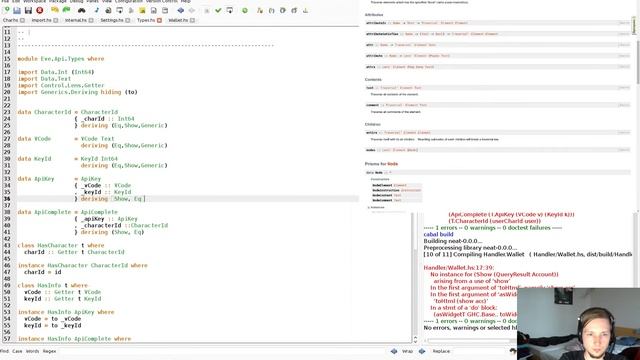This screenshot has height=360, width=640.
Task: Switch to the Settings.hs tab
Action: pyautogui.click(x=111, y=20)
